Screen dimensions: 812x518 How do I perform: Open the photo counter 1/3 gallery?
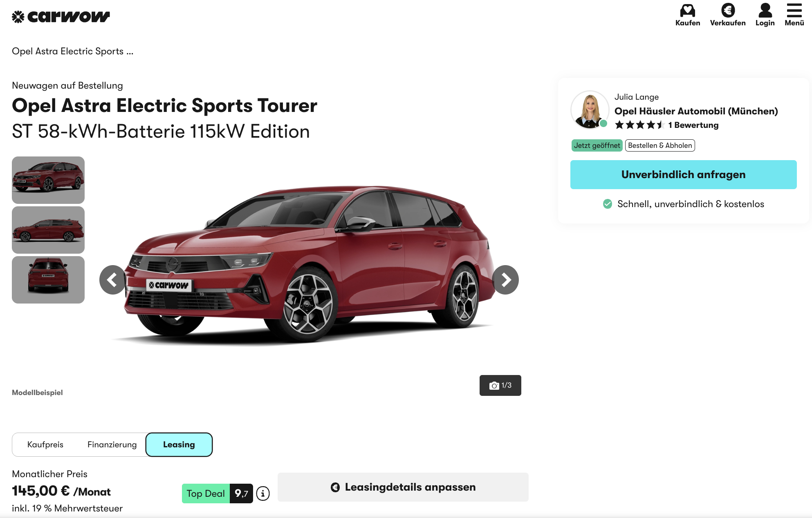(500, 385)
